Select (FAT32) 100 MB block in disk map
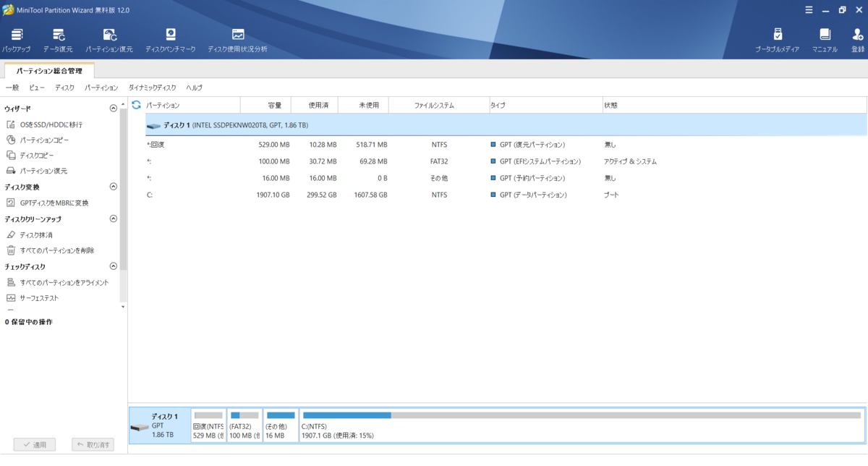This screenshot has height=466, width=868. [244, 425]
